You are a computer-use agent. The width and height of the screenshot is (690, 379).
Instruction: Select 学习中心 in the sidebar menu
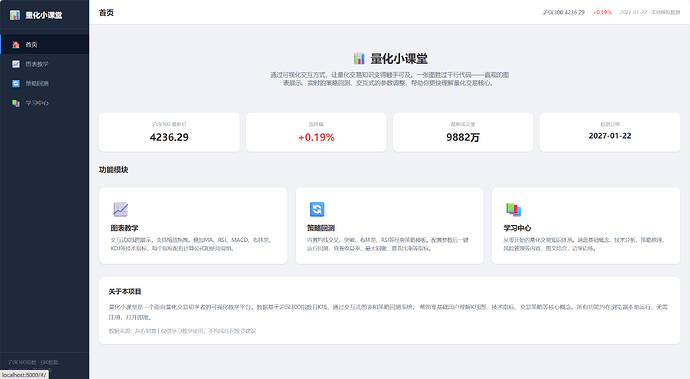pyautogui.click(x=44, y=103)
